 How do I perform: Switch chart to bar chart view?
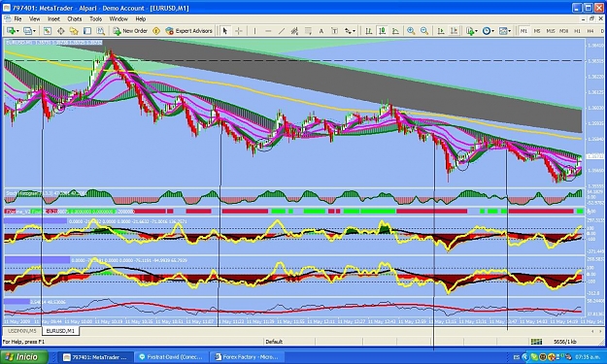[369, 31]
